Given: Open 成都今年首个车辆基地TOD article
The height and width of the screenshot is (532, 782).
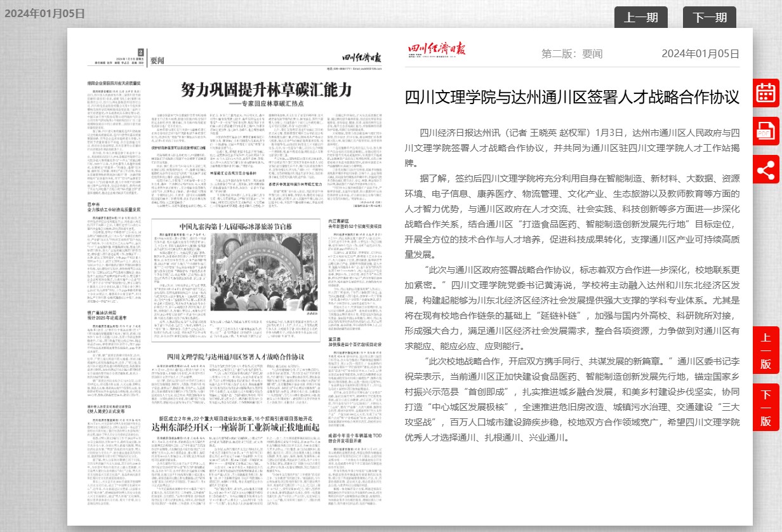Looking at the screenshot, I should pos(355,439).
